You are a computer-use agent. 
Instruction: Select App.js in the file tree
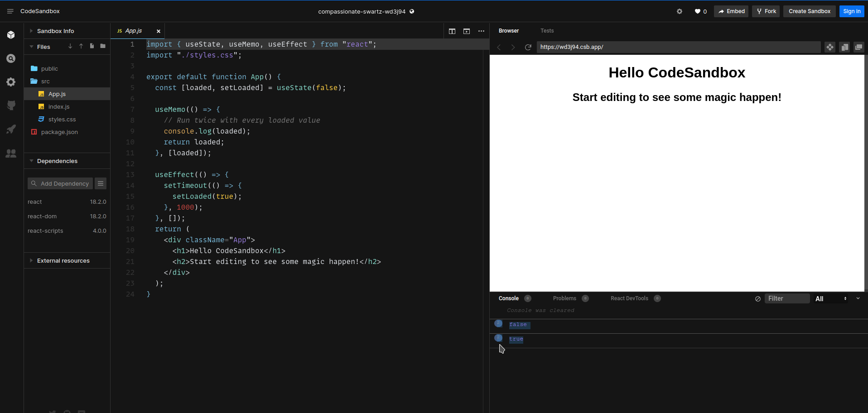(67, 94)
